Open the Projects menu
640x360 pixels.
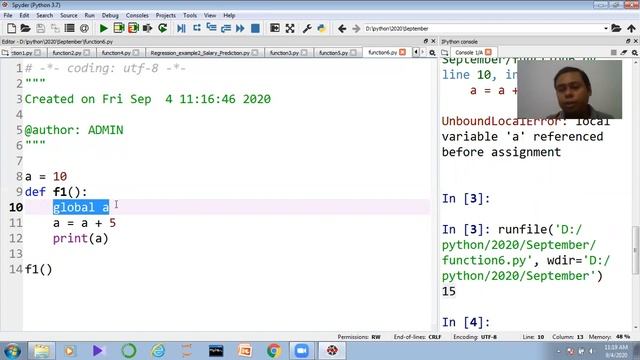click(165, 15)
